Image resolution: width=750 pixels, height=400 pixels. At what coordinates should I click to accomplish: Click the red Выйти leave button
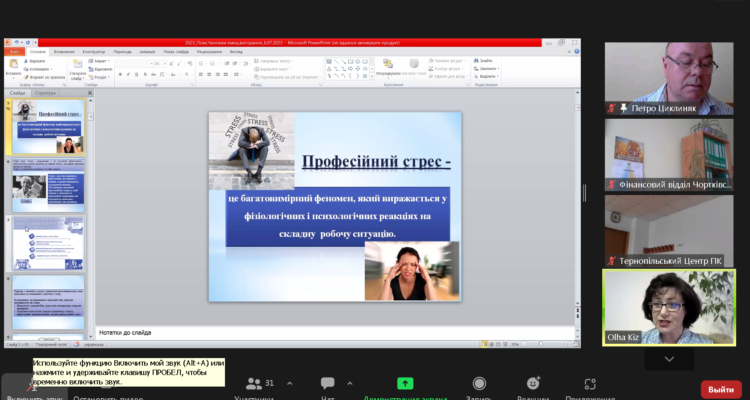pyautogui.click(x=721, y=389)
